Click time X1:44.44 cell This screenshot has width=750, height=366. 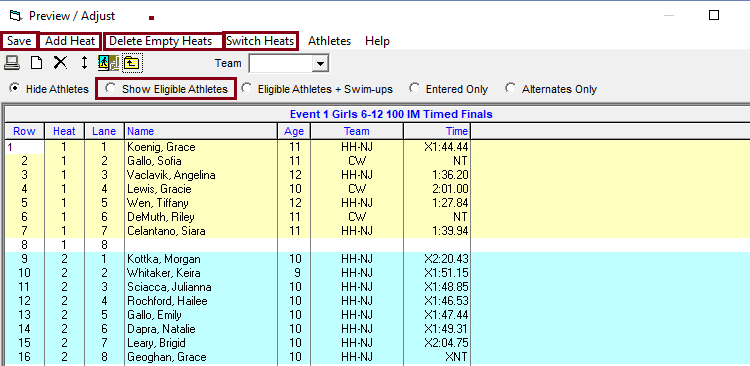click(437, 147)
